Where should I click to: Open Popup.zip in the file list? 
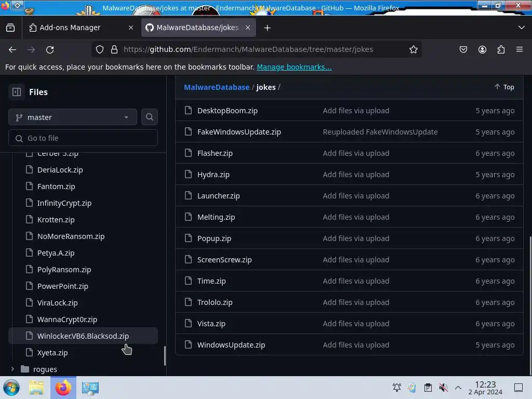214,238
